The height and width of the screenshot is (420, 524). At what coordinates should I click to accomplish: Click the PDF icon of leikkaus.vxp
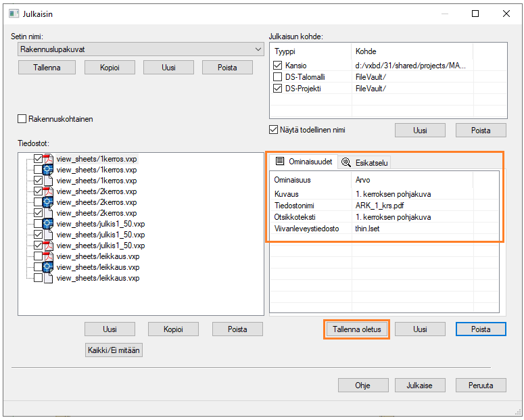click(49, 256)
